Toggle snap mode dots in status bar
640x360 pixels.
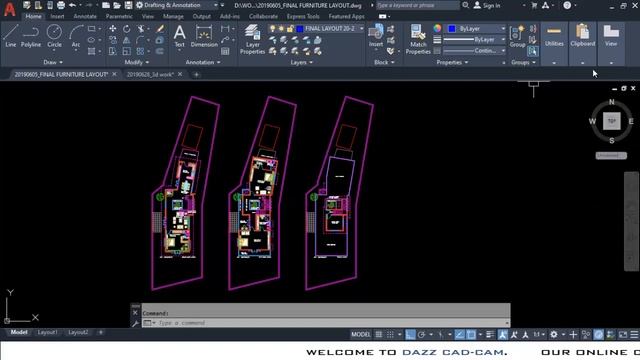pos(390,335)
